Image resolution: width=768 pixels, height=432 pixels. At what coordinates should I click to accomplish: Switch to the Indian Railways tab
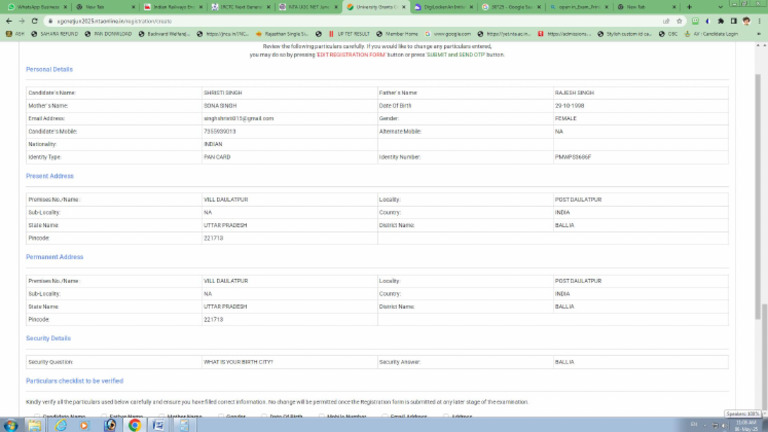click(173, 7)
